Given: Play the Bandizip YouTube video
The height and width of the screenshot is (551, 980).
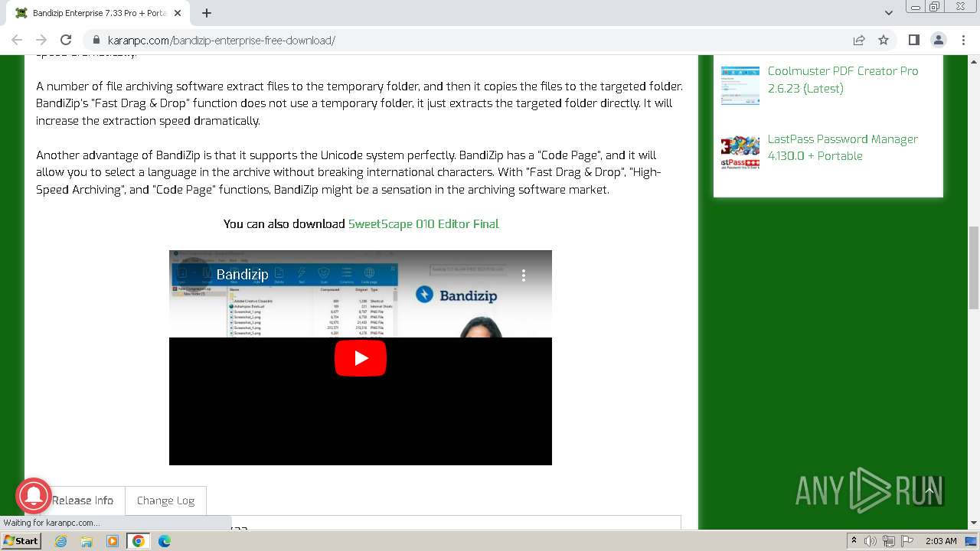Looking at the screenshot, I should 361,358.
